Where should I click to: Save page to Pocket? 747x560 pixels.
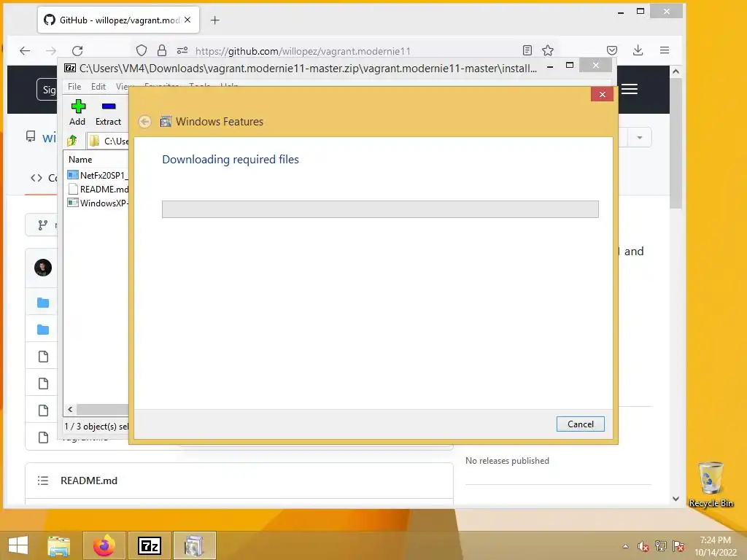[x=612, y=50]
